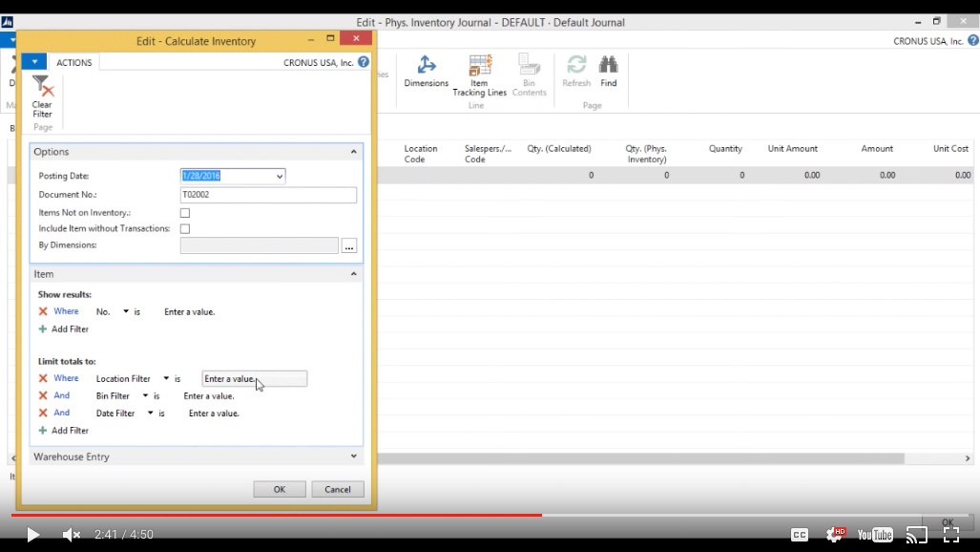Click the Unit Cost column header
The height and width of the screenshot is (552, 980).
(950, 149)
